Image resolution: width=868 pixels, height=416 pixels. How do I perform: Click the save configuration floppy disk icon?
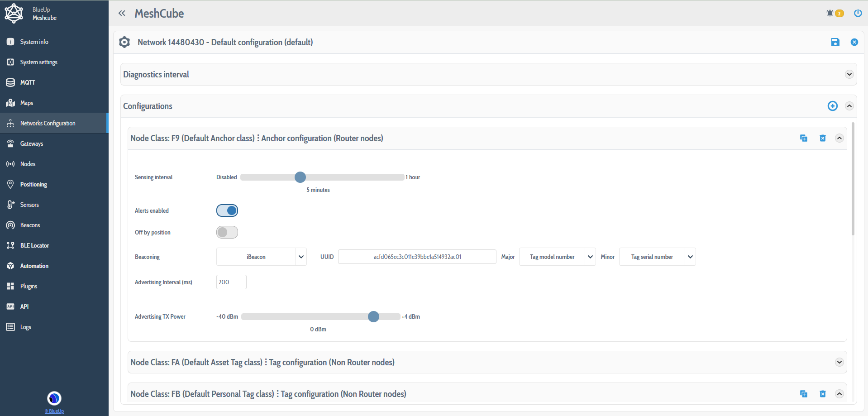835,42
